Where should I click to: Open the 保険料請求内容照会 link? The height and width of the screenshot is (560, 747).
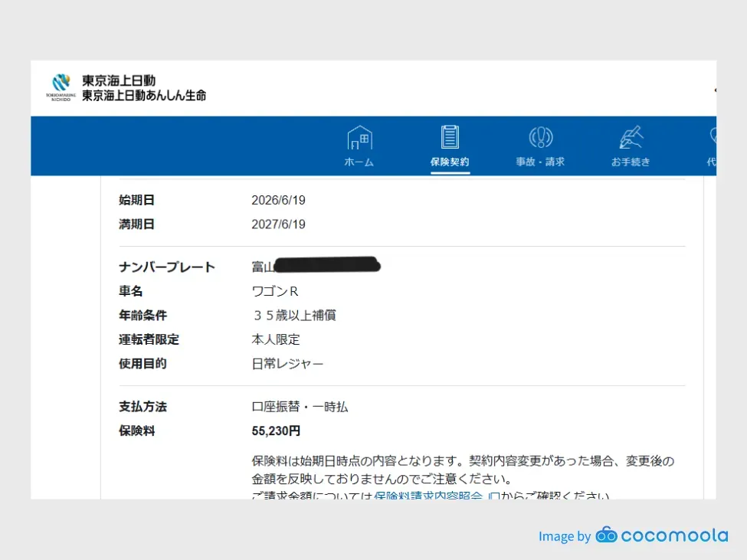pyautogui.click(x=428, y=495)
